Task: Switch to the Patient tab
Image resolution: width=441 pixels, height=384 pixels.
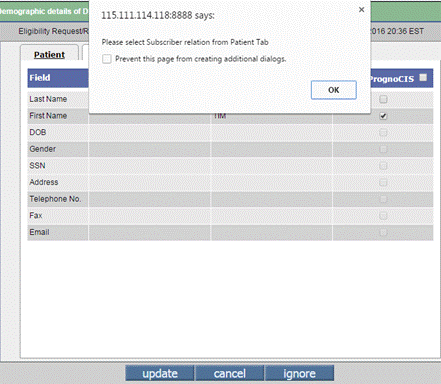Action: (49, 54)
